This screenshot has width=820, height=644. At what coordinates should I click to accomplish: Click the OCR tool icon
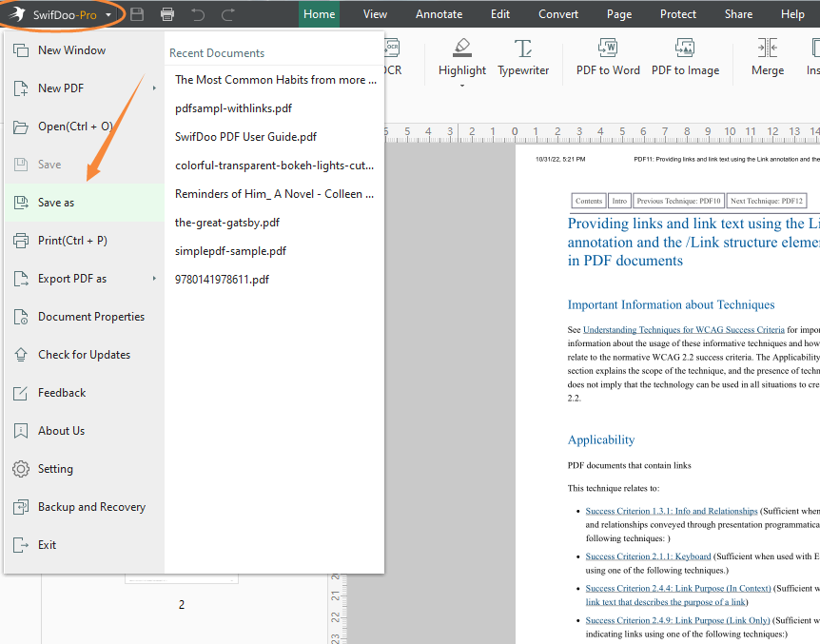(392, 49)
